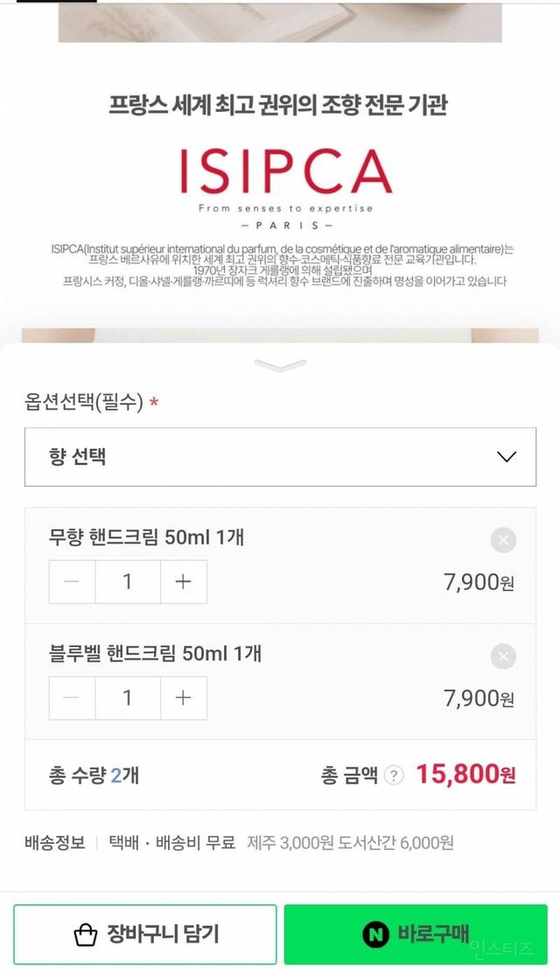560x976 pixels.
Task: Remove 블루벨 핸드크림 option with X icon
Action: (502, 657)
